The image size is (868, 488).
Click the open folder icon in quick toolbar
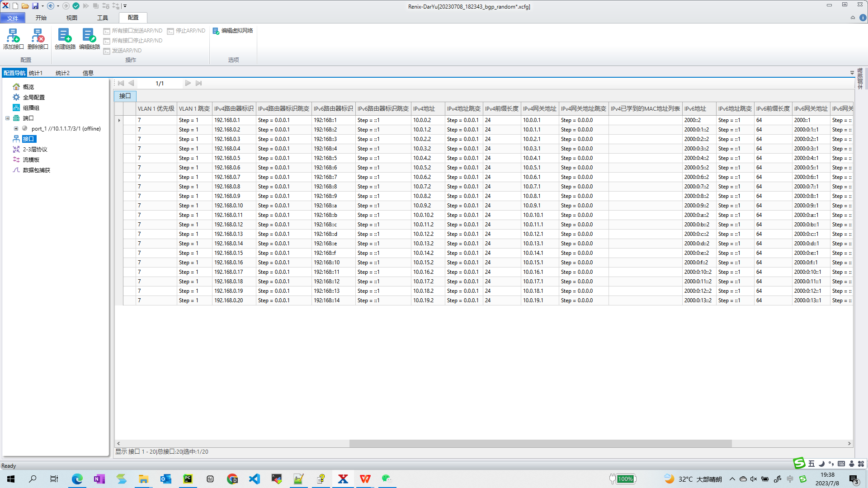pyautogui.click(x=25, y=6)
